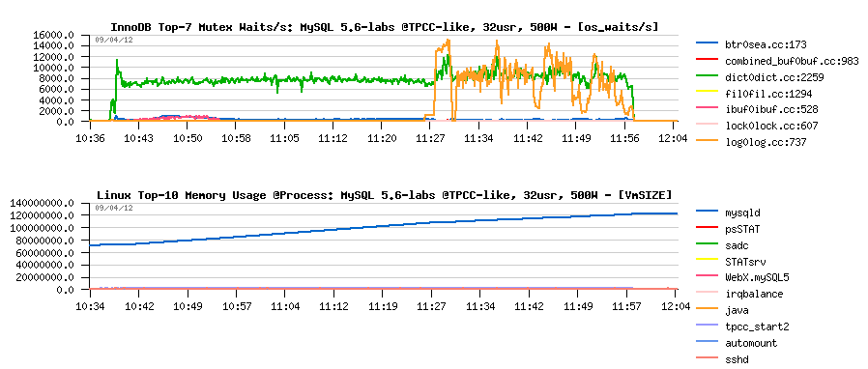Click the sshd legend label

coord(737,359)
